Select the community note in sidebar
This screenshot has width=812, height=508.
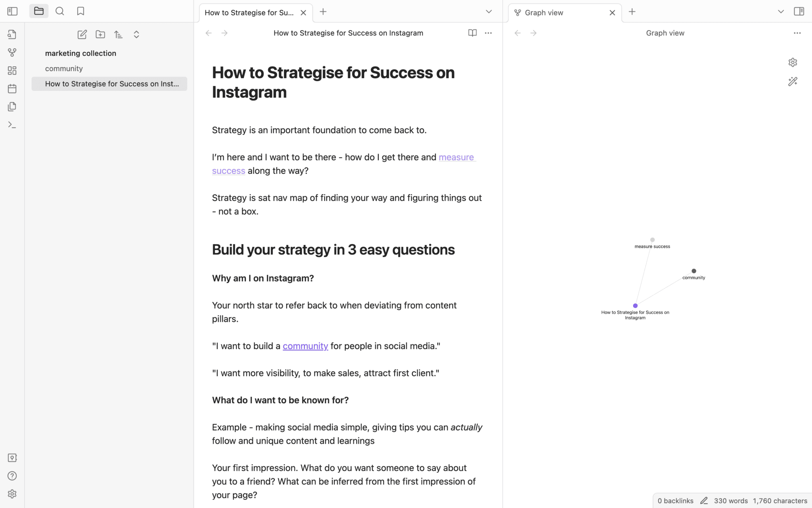[x=64, y=68]
